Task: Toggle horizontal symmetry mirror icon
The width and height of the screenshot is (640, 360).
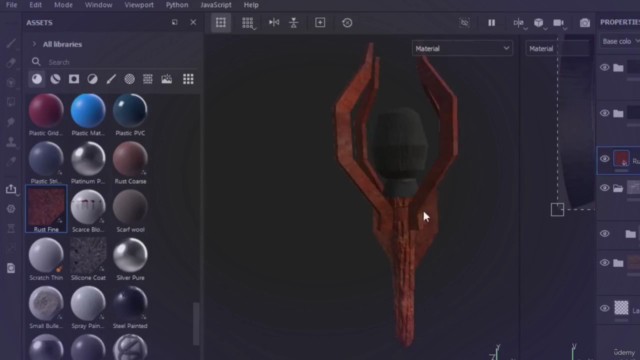Action: point(274,22)
